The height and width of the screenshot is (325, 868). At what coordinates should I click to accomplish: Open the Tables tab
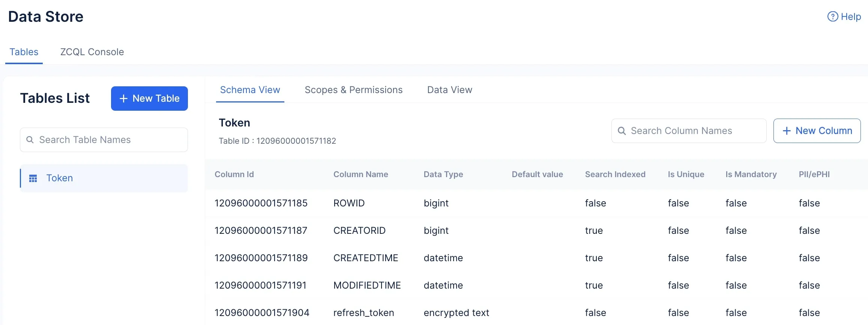point(24,52)
